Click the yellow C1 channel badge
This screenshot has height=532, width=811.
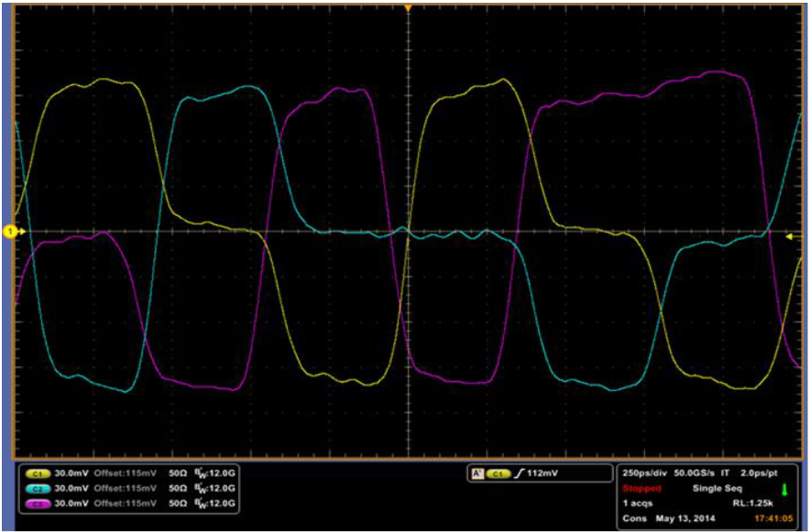(x=38, y=474)
